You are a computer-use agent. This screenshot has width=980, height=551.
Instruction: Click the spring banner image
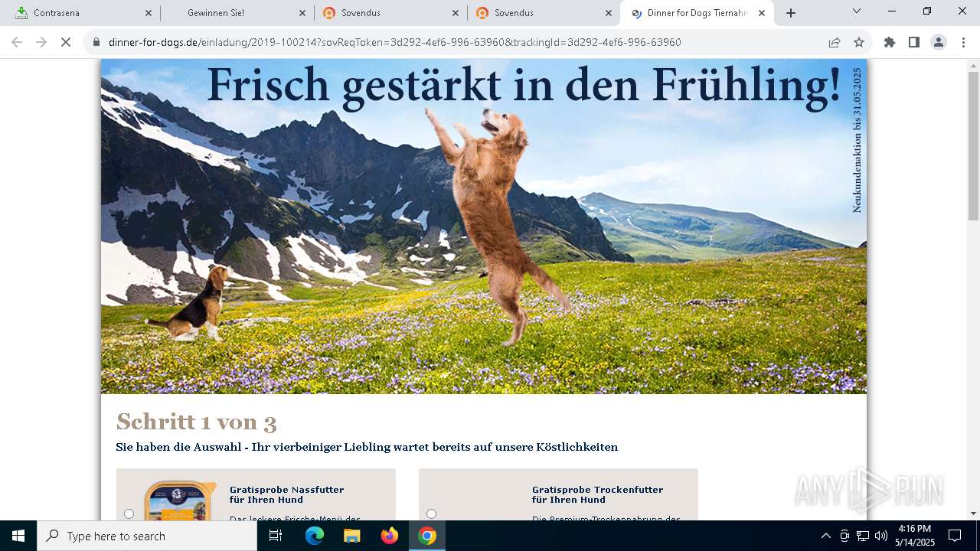pyautogui.click(x=484, y=227)
